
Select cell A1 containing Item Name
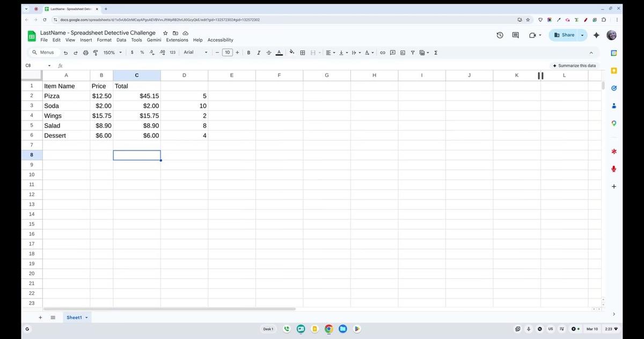[66, 86]
